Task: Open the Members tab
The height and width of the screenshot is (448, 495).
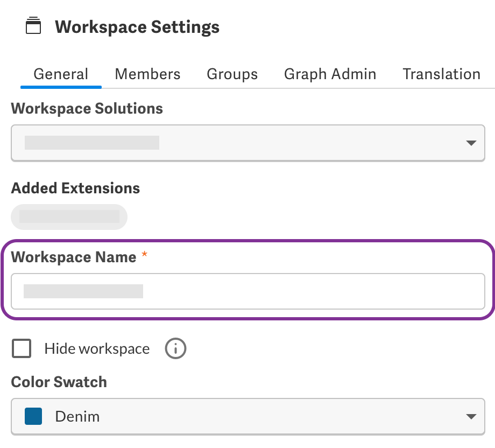Action: coord(147,74)
